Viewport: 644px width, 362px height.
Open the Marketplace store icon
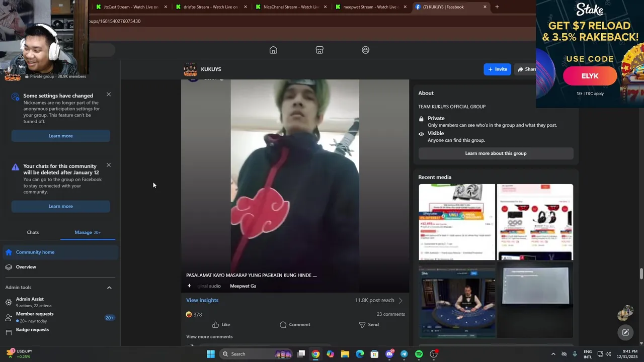point(319,50)
